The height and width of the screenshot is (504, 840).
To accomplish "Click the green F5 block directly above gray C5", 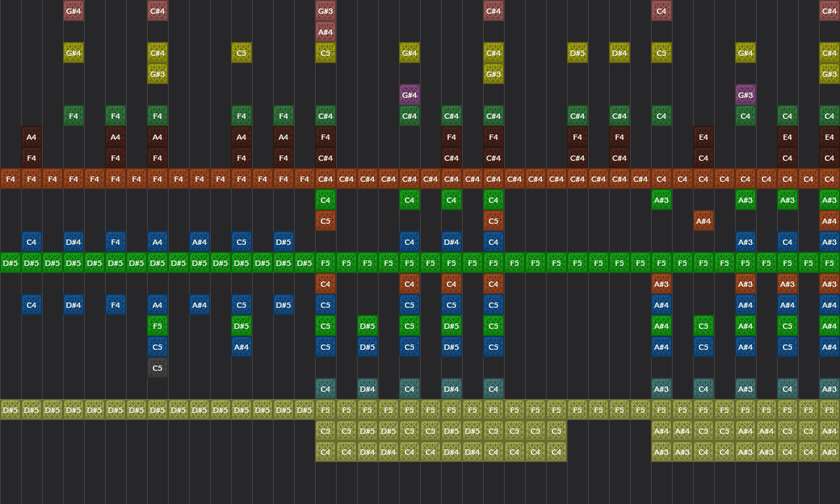I will pos(157,326).
